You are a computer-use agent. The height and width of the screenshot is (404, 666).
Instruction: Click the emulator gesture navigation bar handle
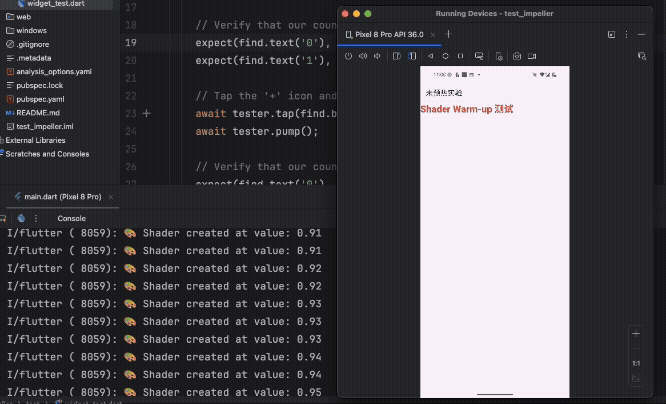click(495, 394)
